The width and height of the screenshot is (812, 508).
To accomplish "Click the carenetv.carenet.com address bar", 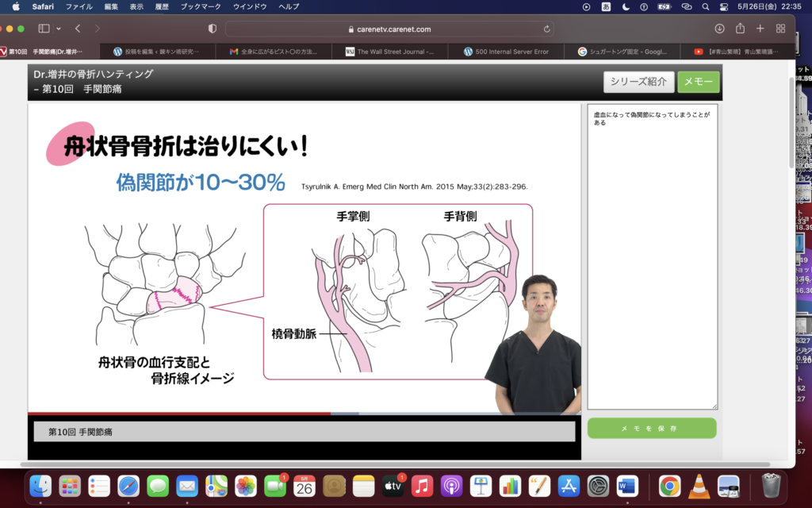I will [x=389, y=29].
